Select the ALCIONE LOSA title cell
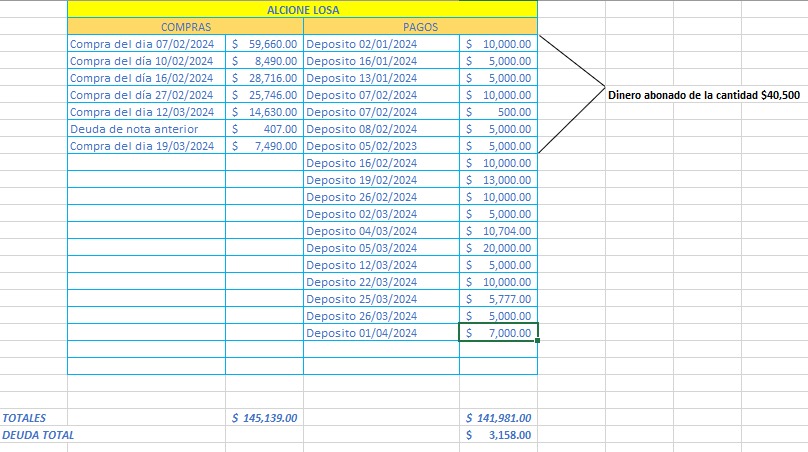Image resolution: width=808 pixels, height=452 pixels. [x=302, y=10]
